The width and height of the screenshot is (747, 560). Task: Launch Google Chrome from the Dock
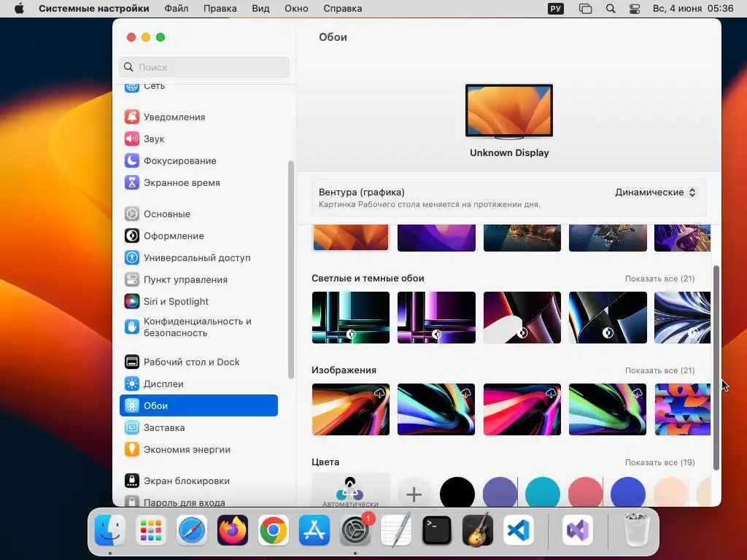point(273,530)
